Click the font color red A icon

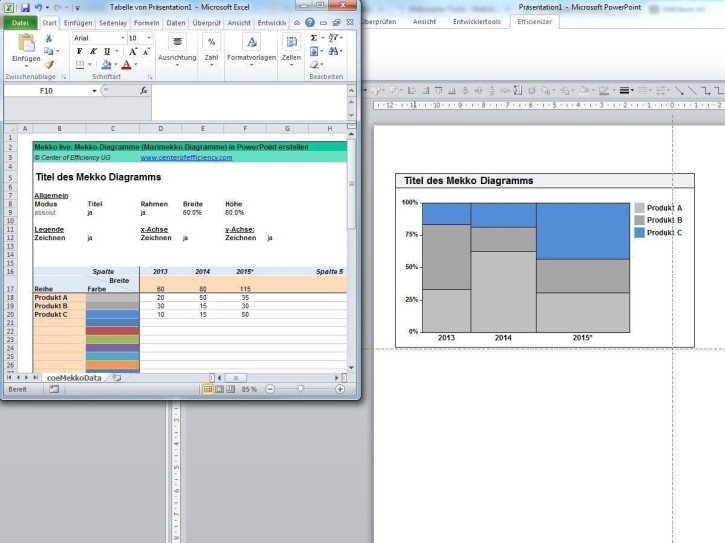point(126,65)
